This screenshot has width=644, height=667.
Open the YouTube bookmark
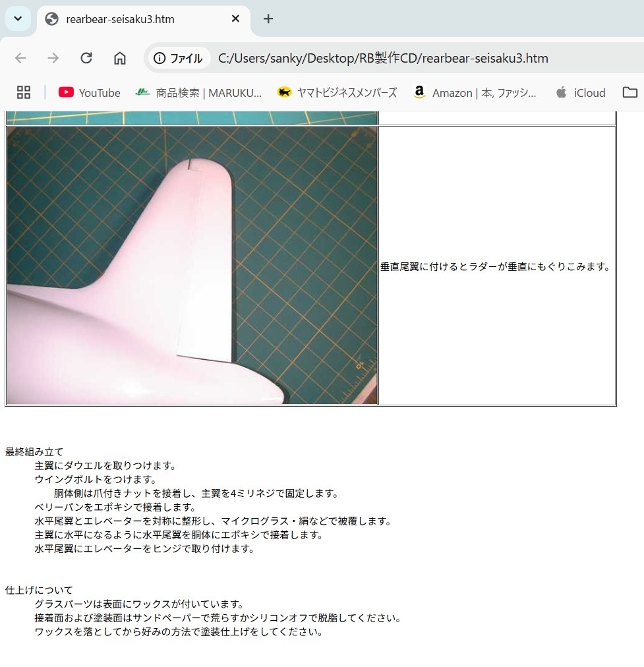point(90,93)
